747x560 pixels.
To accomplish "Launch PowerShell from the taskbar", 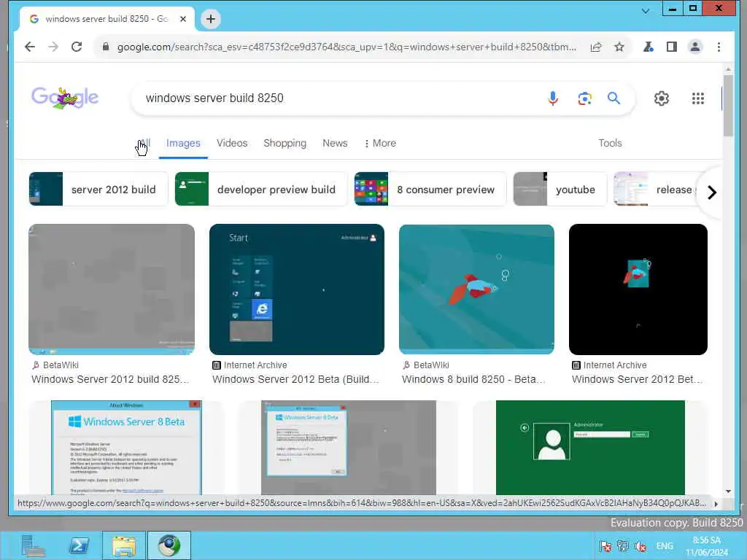I will [x=79, y=545].
